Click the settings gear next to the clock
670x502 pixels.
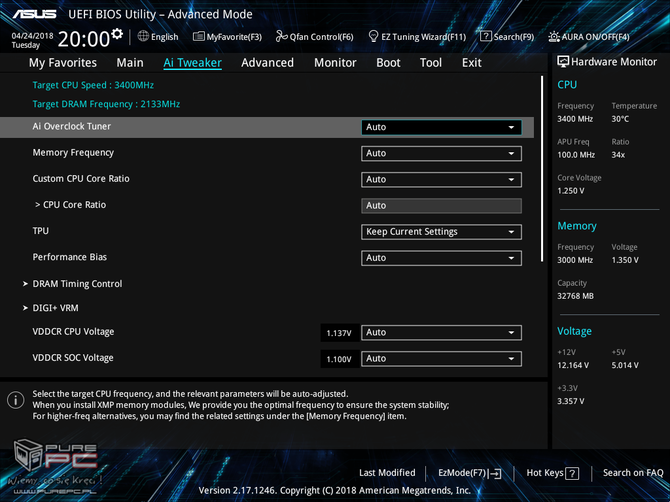tap(117, 33)
